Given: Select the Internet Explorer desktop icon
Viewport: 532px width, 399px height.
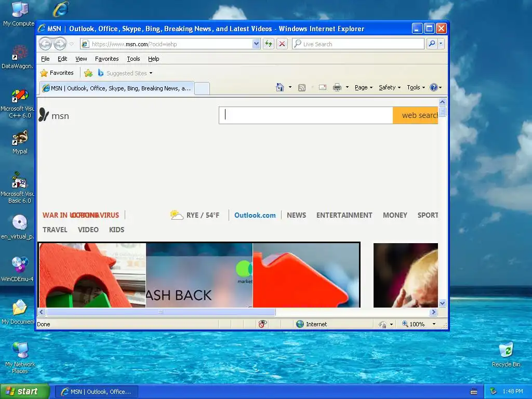Looking at the screenshot, I should 60,9.
